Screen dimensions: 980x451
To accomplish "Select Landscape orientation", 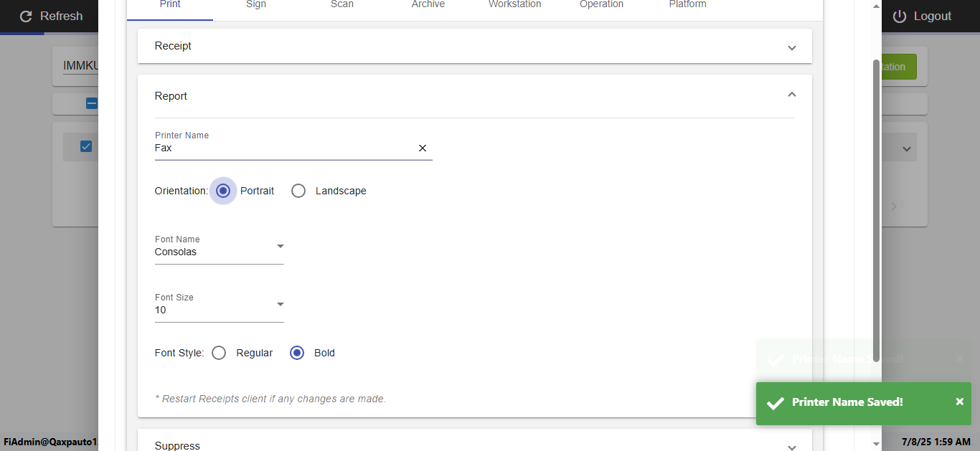I will (299, 191).
